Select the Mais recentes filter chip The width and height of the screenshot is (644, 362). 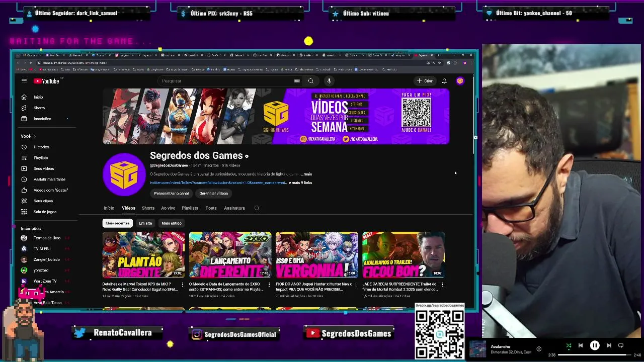(118, 223)
